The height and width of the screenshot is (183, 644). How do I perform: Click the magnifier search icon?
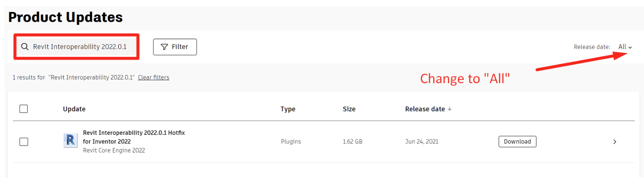pyautogui.click(x=25, y=47)
